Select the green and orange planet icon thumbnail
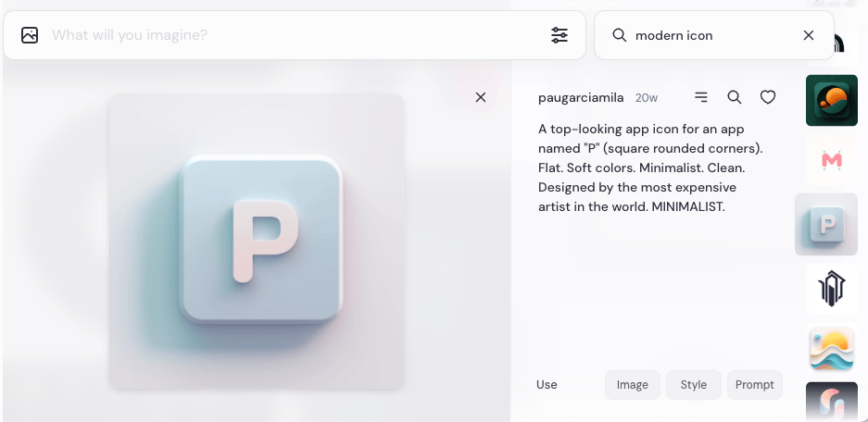This screenshot has height=422, width=868. [x=831, y=100]
